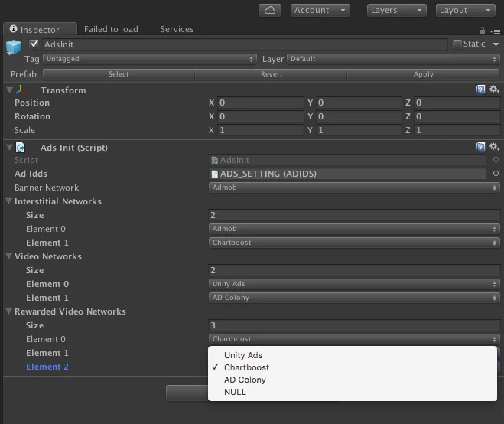The width and height of the screenshot is (504, 424).
Task: Click the Prefab Select button
Action: [x=119, y=74]
